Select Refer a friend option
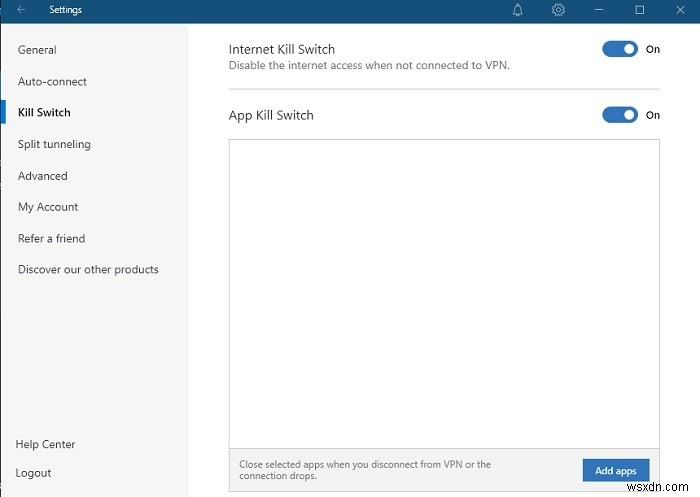Viewport: 700px width, 497px height. pos(51,239)
